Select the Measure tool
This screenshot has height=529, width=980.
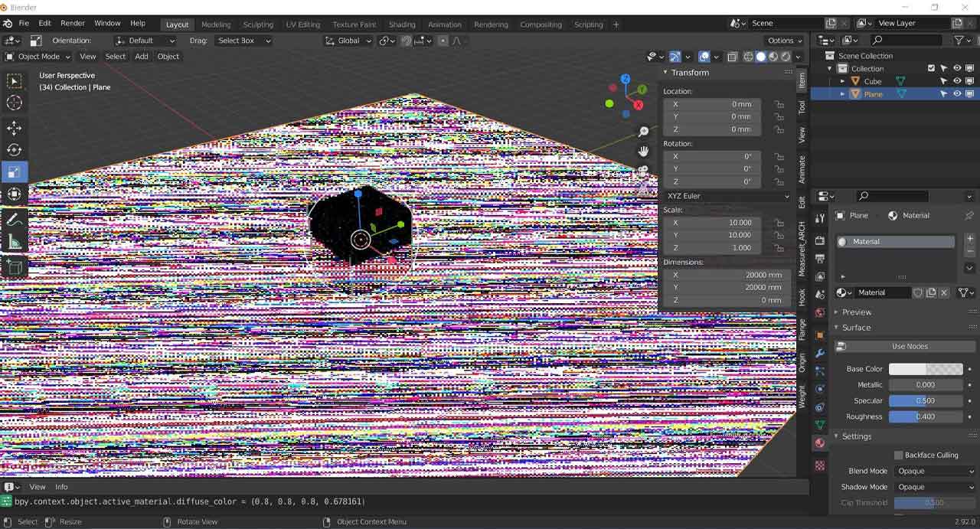pos(14,239)
